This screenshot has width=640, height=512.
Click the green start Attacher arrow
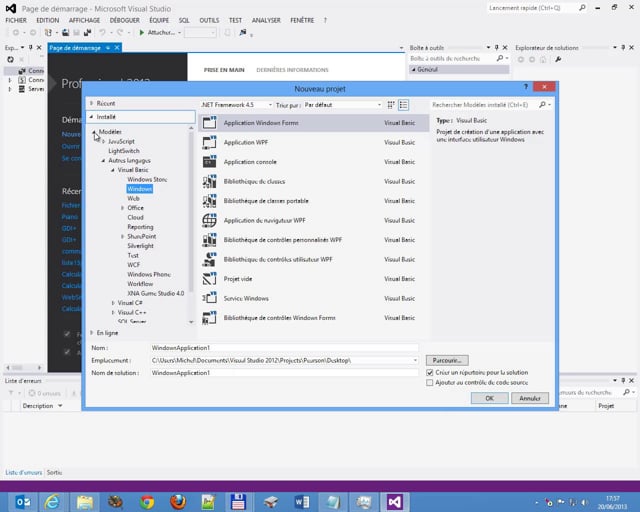(x=141, y=33)
